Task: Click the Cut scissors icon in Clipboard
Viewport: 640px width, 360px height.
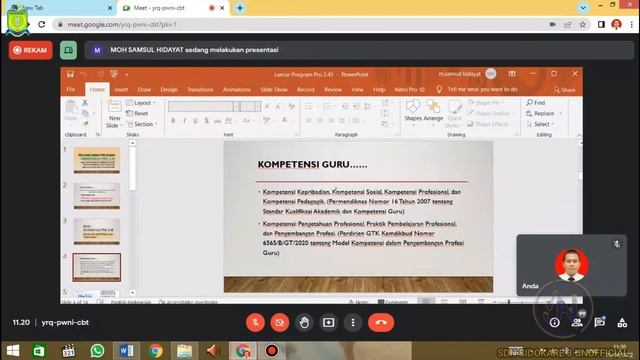Action: click(85, 102)
